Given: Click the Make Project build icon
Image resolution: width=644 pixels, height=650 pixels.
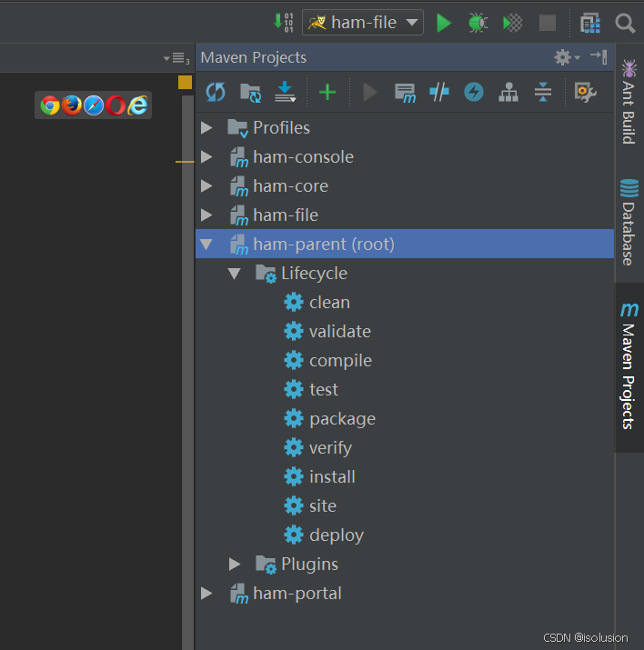Looking at the screenshot, I should point(284,23).
